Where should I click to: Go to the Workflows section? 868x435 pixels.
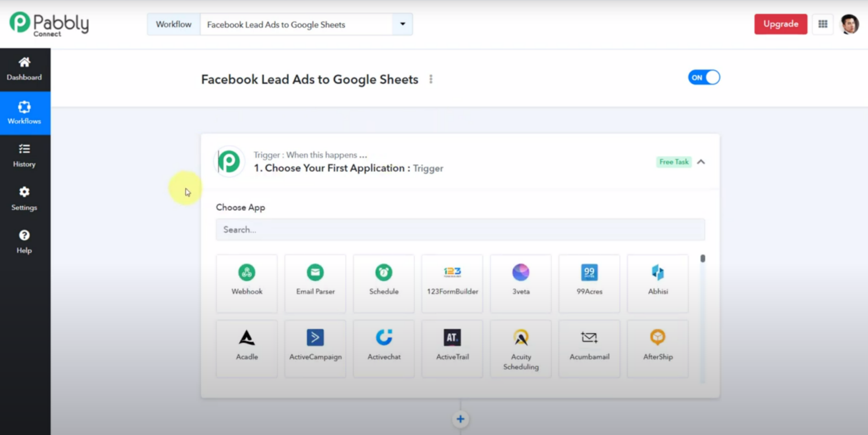click(x=24, y=112)
